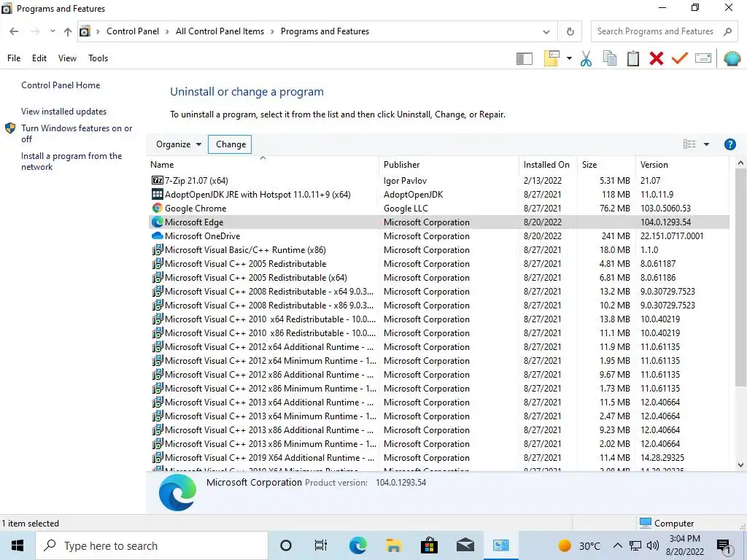Viewport: 747px width, 560px height.
Task: Open Task View on the taskbar
Action: pyautogui.click(x=321, y=545)
